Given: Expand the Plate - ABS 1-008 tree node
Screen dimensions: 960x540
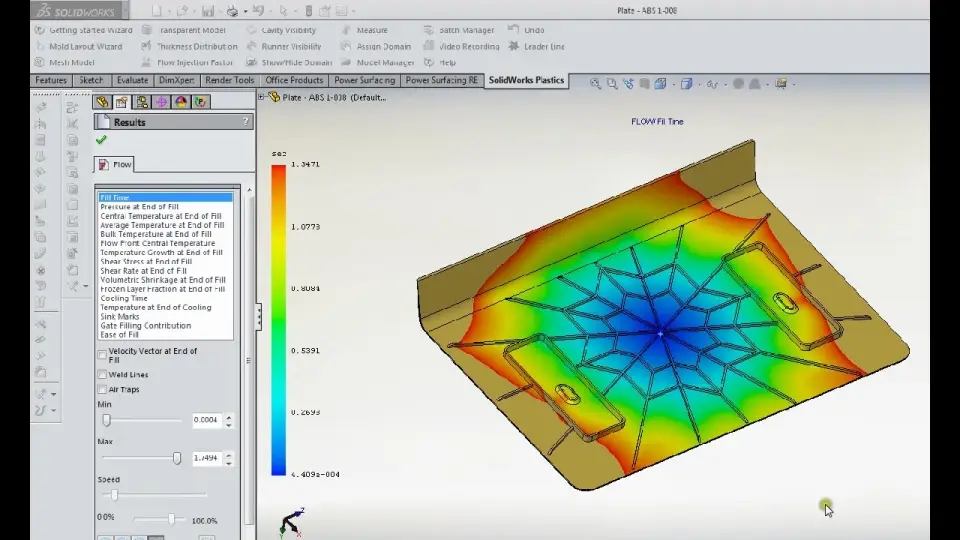Looking at the screenshot, I should 262,97.
